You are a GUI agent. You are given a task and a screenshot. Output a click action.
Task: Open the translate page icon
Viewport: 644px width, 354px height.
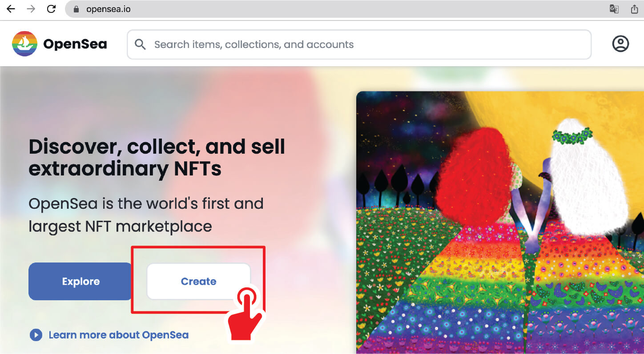tap(614, 9)
